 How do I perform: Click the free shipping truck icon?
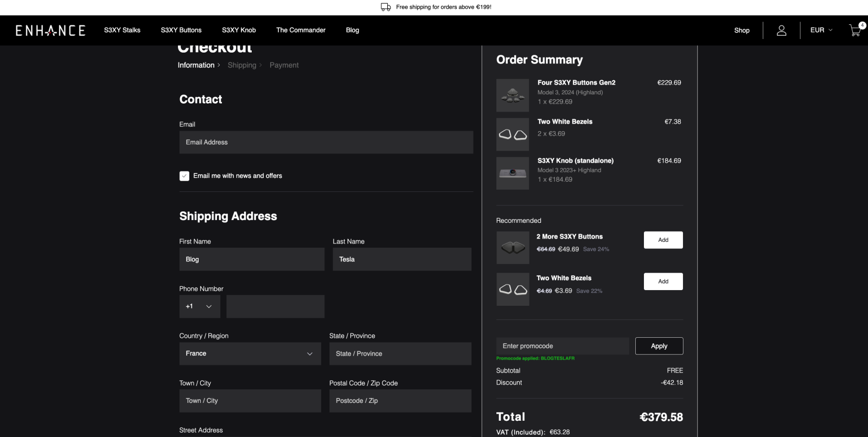[x=386, y=7]
